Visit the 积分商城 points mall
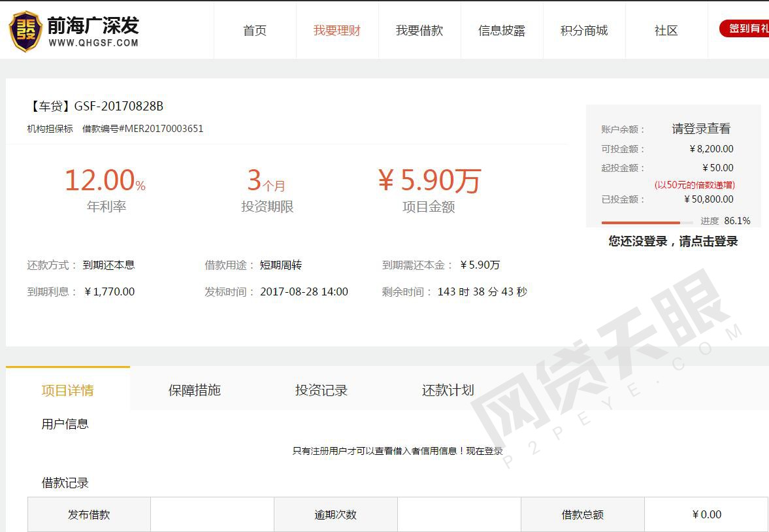The width and height of the screenshot is (769, 532). [x=584, y=31]
